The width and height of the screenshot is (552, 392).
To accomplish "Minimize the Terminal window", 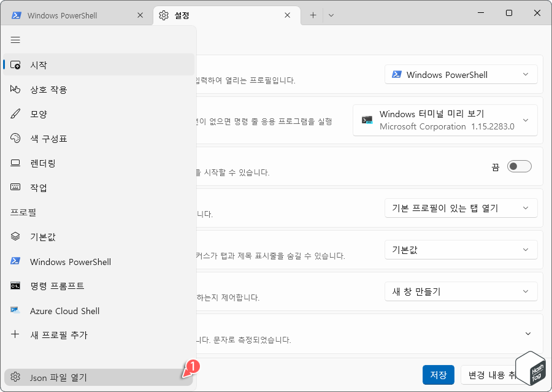I will (481, 13).
